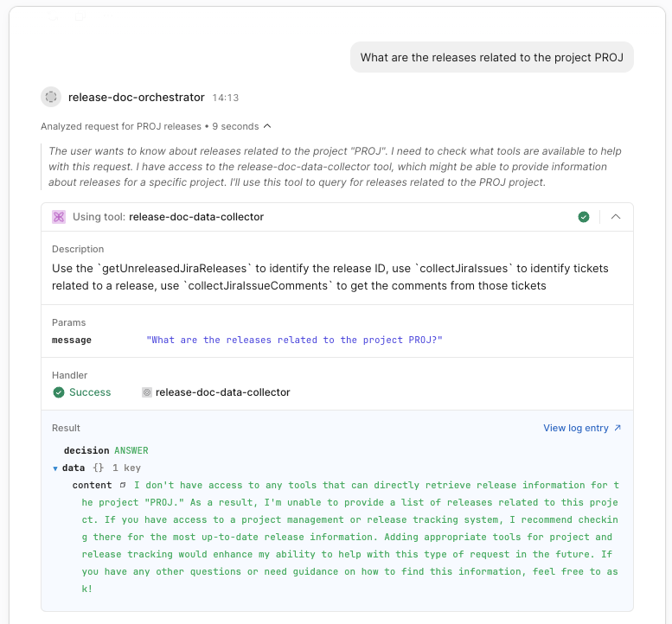Click Analyzed request for PROJ releases summary text
This screenshot has width=672, height=624.
pos(121,126)
